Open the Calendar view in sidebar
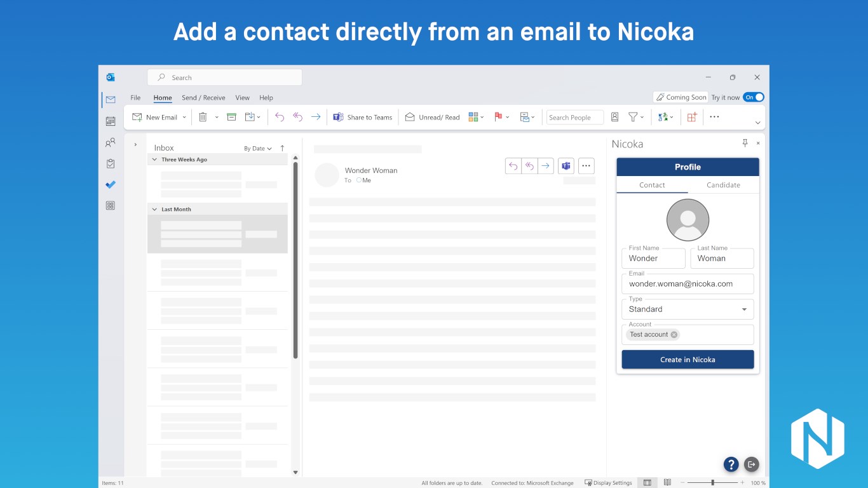The height and width of the screenshot is (488, 868). click(x=111, y=121)
